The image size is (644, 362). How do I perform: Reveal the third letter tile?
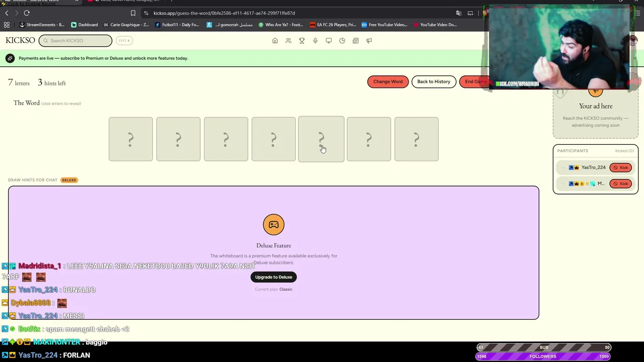[x=226, y=139]
